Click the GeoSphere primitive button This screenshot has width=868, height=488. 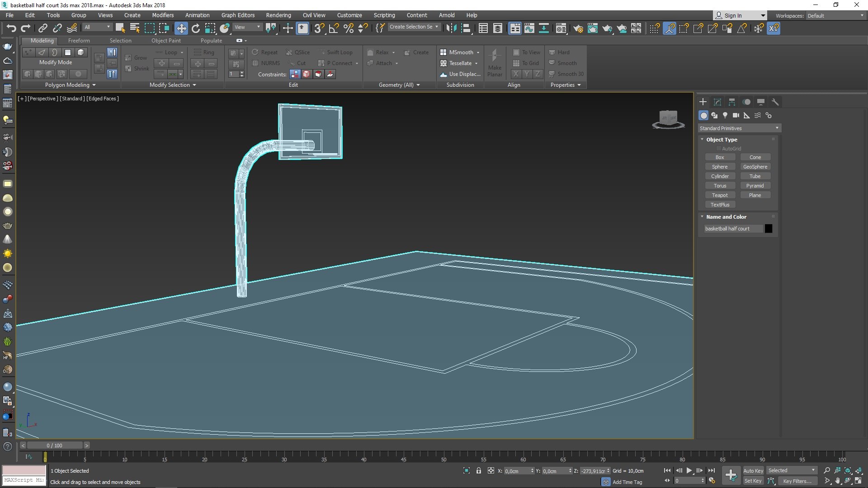pyautogui.click(x=755, y=167)
